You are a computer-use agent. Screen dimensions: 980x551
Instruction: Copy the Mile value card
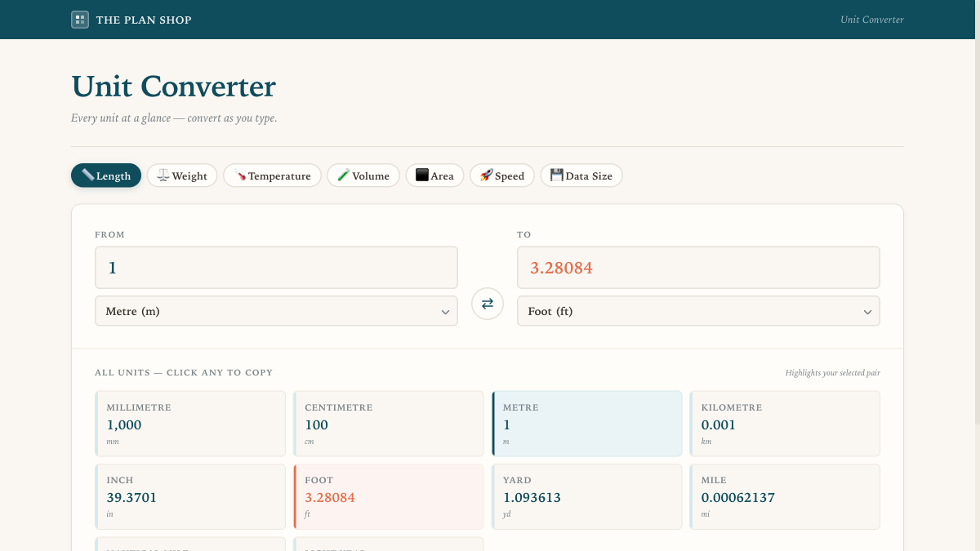[785, 497]
